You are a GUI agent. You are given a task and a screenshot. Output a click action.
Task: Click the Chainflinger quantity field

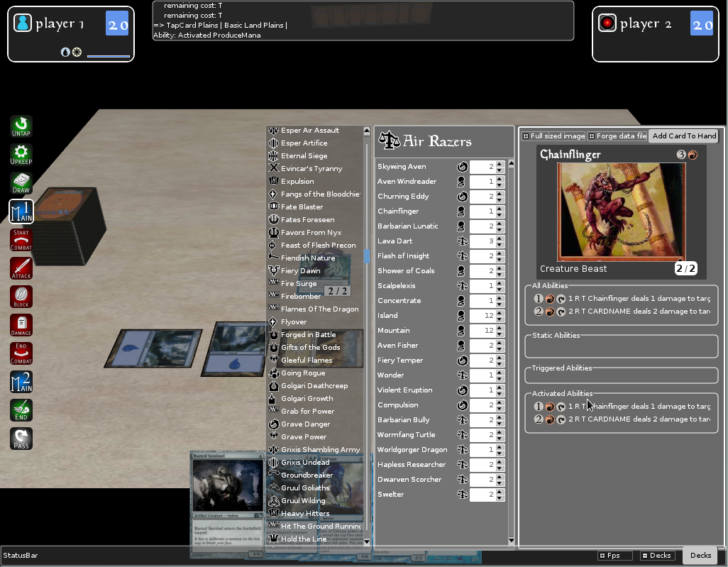(x=482, y=211)
